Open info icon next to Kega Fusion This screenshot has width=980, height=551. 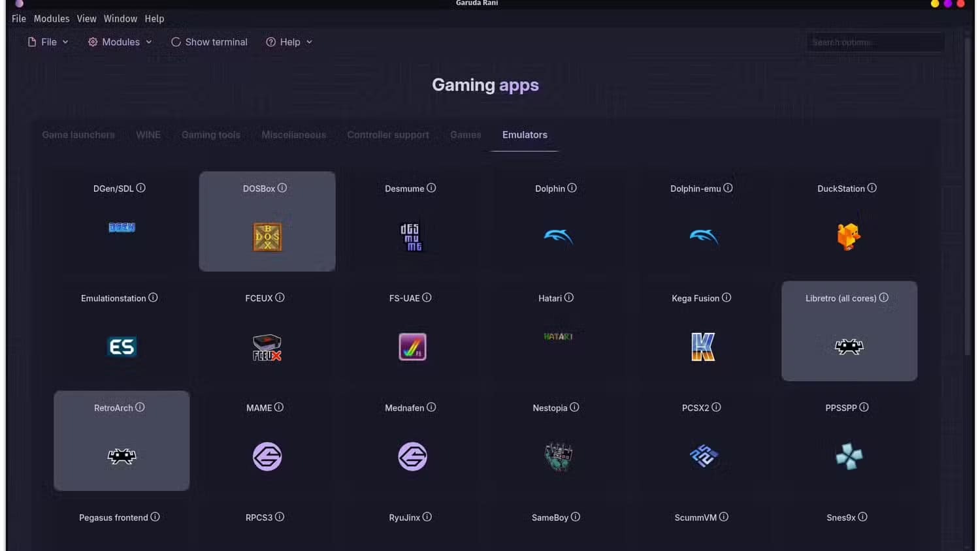[x=727, y=298]
